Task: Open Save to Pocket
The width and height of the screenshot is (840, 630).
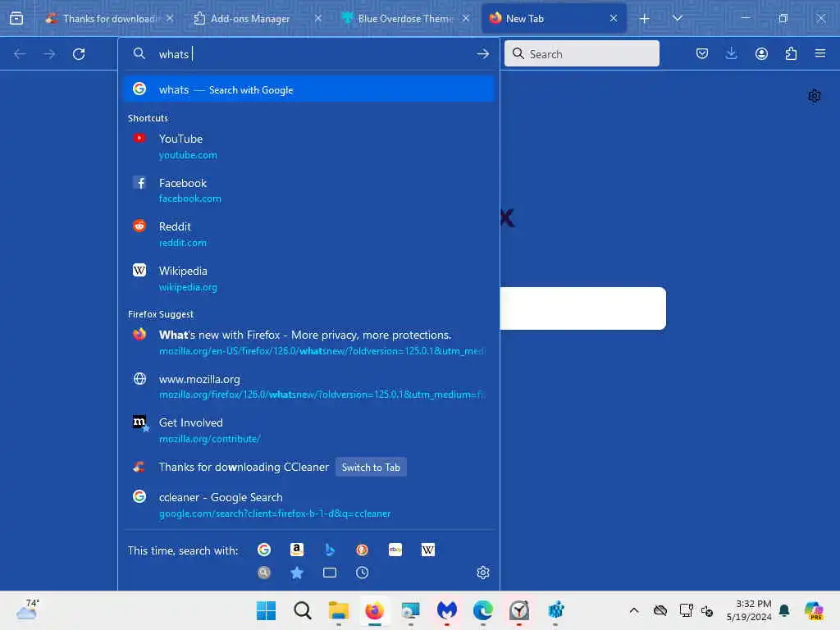Action: pos(702,53)
